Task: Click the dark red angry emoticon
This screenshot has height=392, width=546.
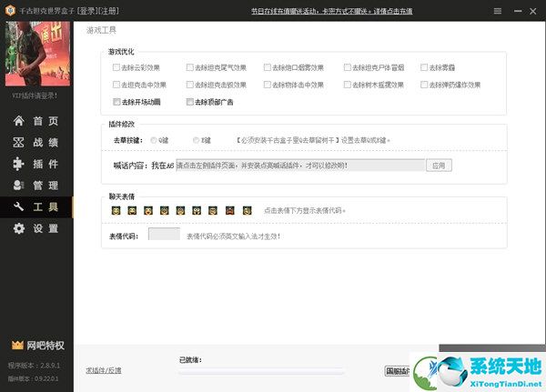Action: click(x=230, y=210)
